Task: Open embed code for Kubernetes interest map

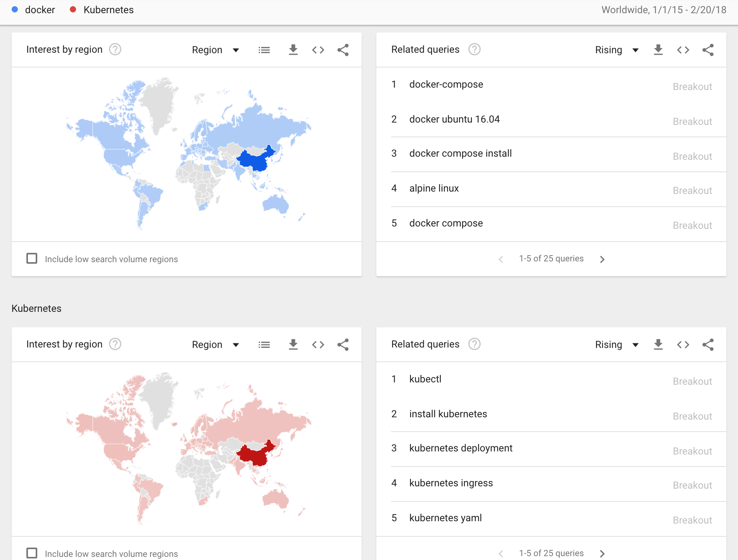Action: click(x=318, y=344)
